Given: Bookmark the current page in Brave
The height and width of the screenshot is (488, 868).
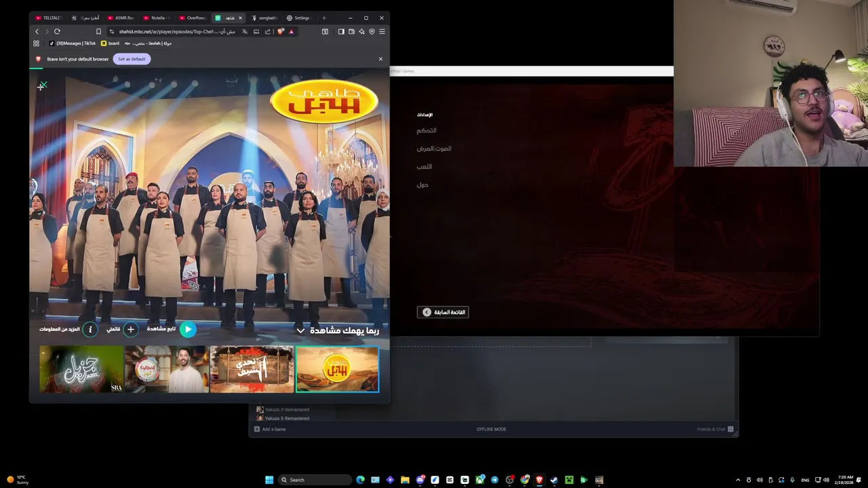Looking at the screenshot, I should 98,31.
